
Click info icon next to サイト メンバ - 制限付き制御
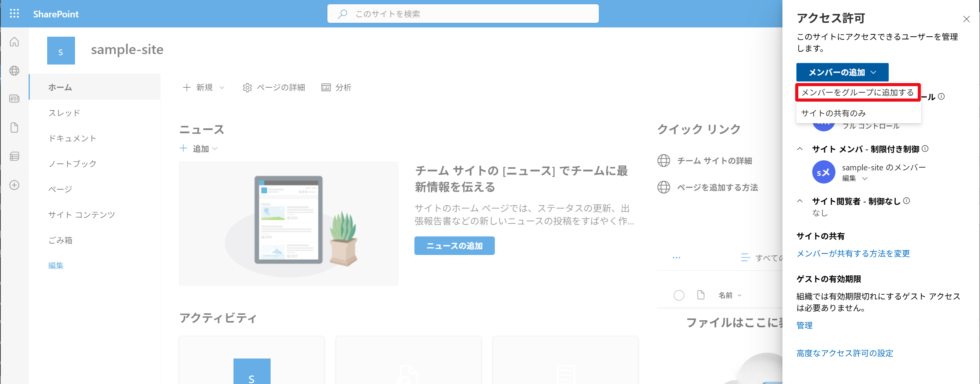pos(925,149)
